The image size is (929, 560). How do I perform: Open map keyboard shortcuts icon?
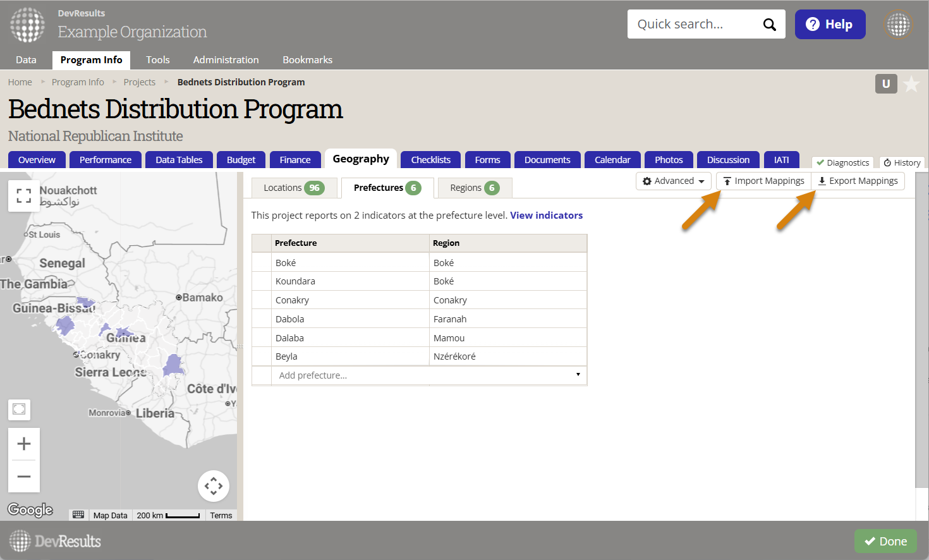tap(78, 514)
